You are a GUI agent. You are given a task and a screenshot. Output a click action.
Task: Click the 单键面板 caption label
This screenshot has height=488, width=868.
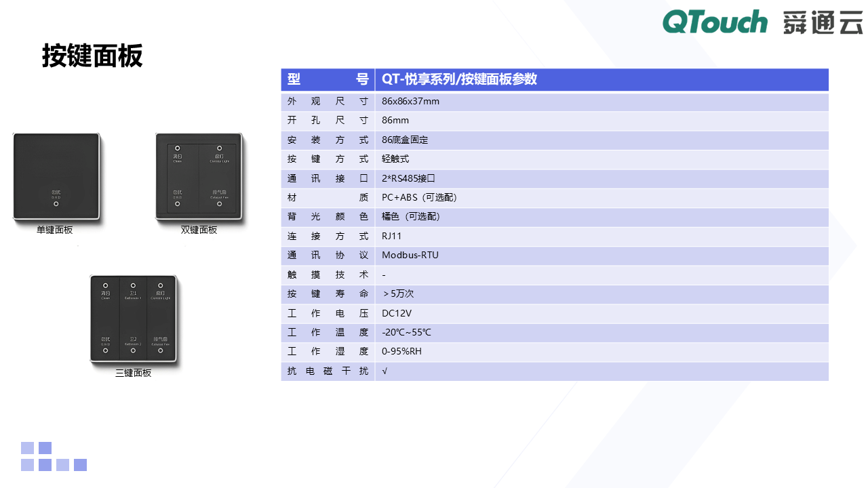coord(54,230)
